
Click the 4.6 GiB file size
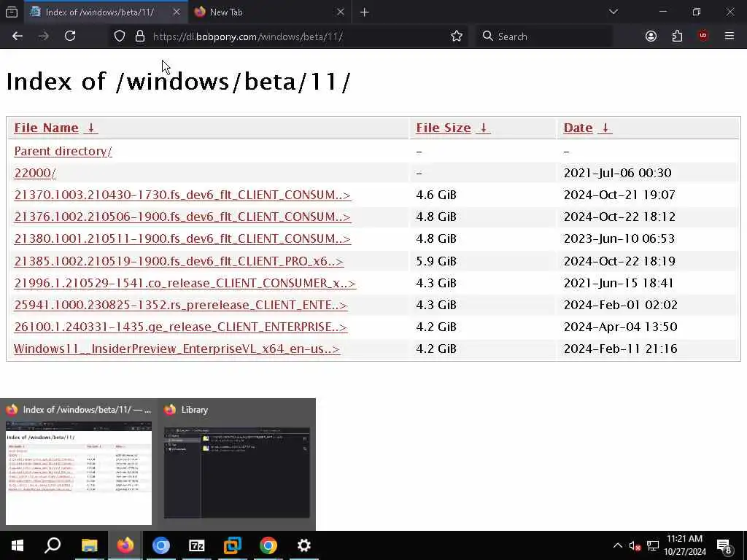tap(436, 195)
